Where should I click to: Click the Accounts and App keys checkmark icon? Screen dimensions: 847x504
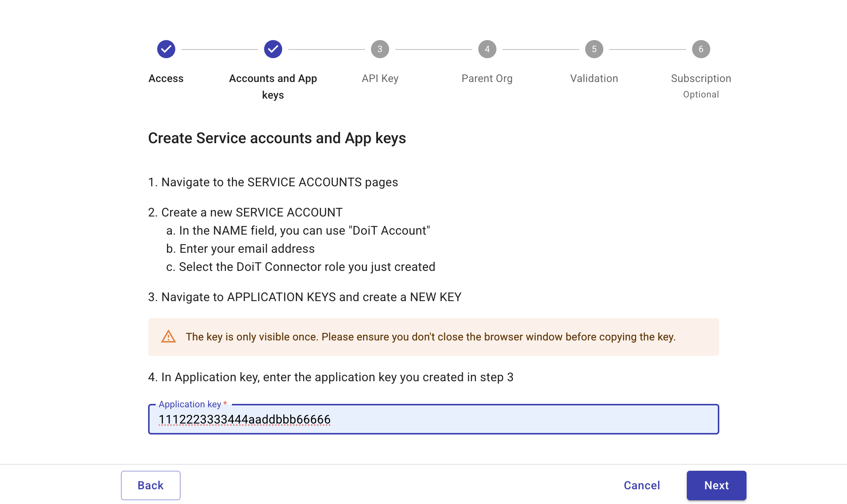(273, 49)
